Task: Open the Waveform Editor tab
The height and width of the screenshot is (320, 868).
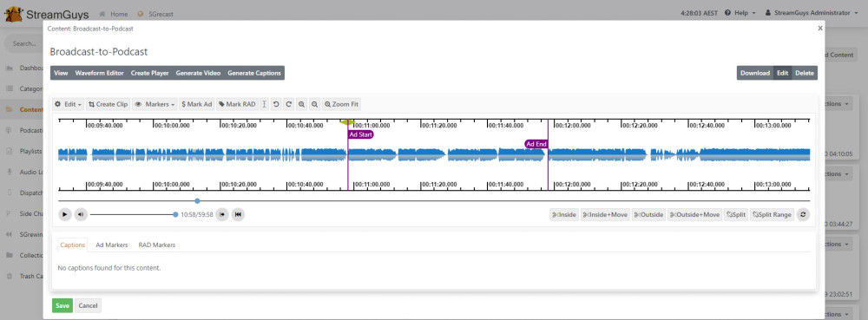Action: [x=100, y=73]
